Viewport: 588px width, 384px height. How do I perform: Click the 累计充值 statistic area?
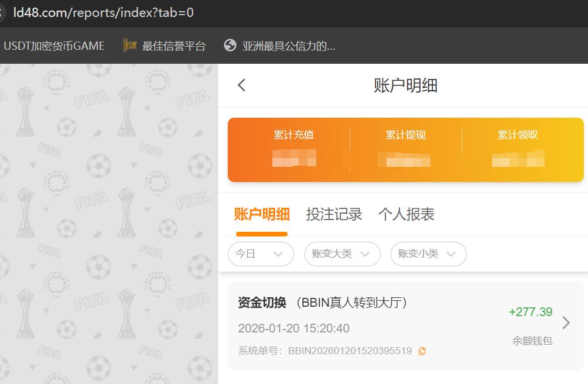[x=294, y=146]
